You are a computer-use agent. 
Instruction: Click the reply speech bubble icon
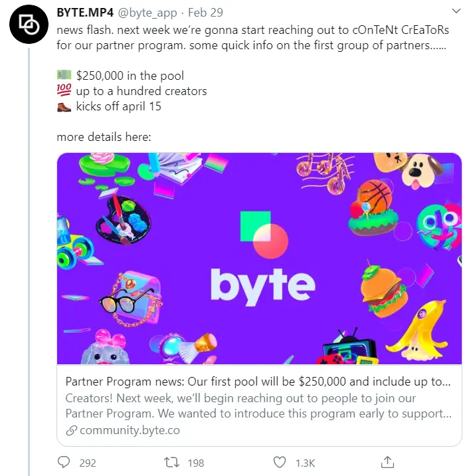click(64, 462)
